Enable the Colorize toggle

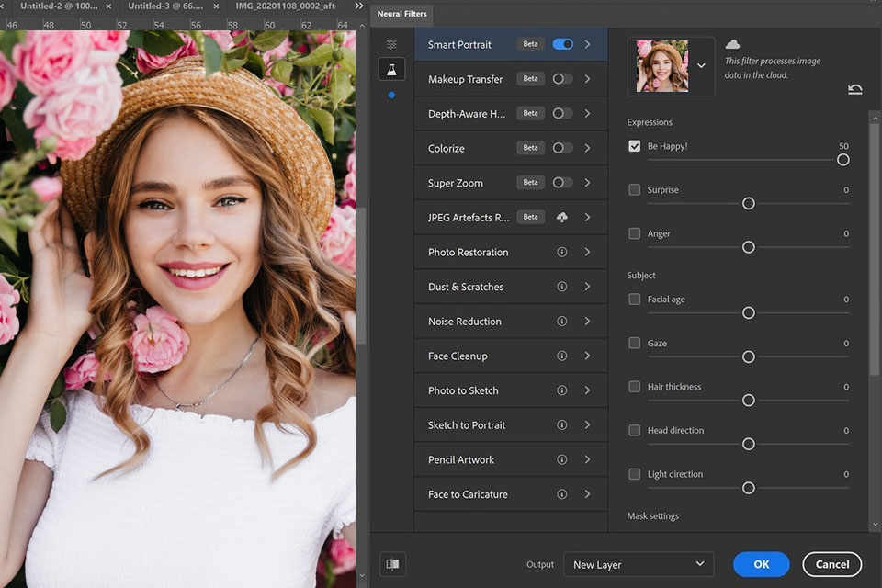click(562, 148)
